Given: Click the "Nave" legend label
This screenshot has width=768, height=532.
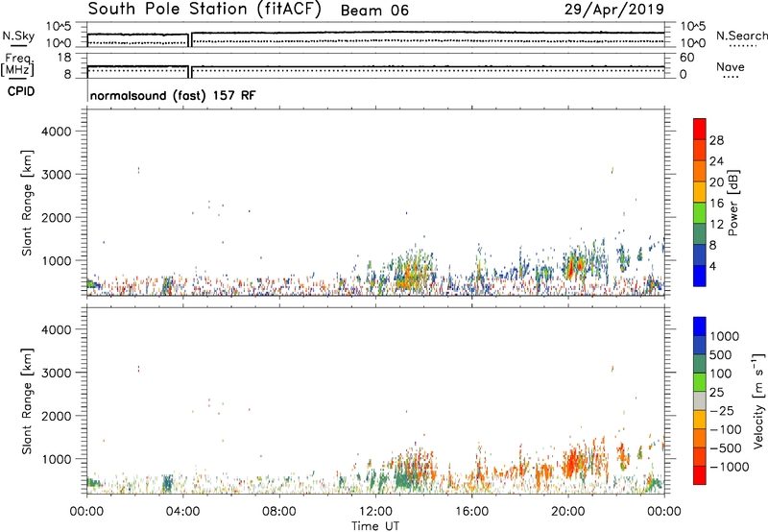Looking at the screenshot, I should coord(730,66).
